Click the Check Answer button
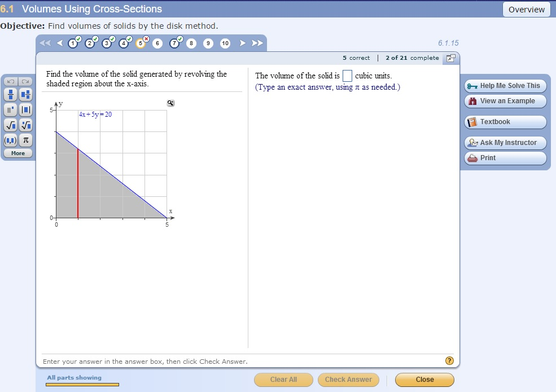Screen dimensions: 556x392 [x=348, y=380]
